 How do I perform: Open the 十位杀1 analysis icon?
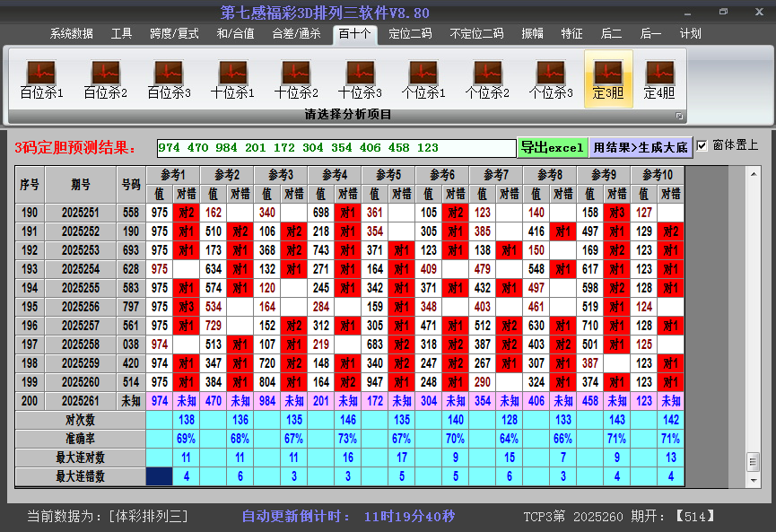point(232,79)
